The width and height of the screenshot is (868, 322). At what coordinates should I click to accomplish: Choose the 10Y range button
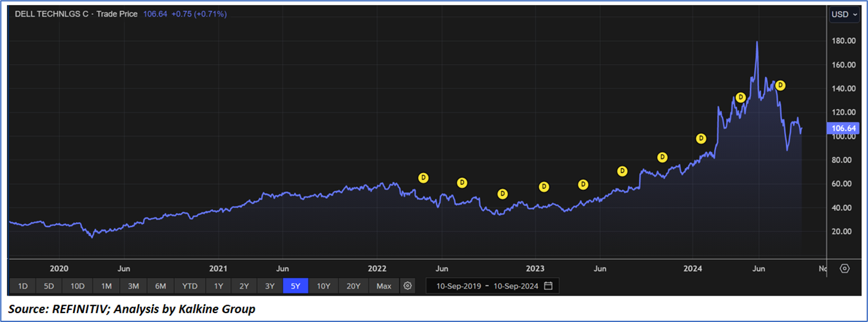[x=324, y=285]
